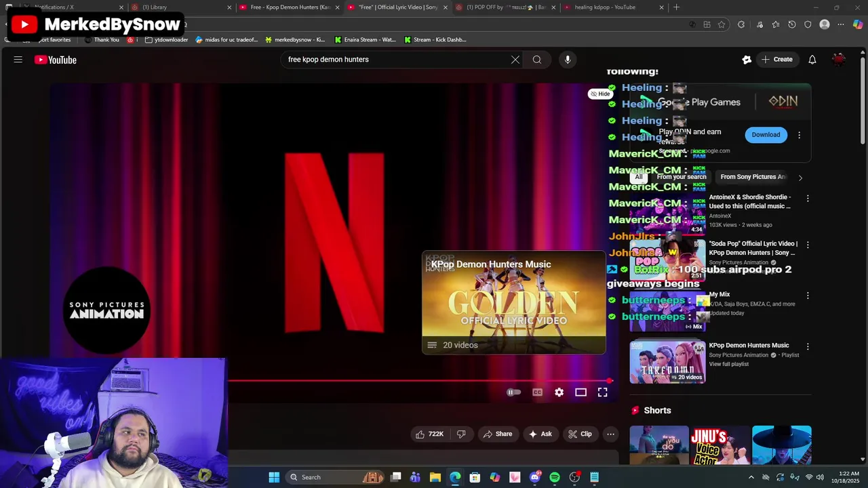Open Sony Pictures Animation channel end card
The height and width of the screenshot is (488, 868).
(x=106, y=310)
